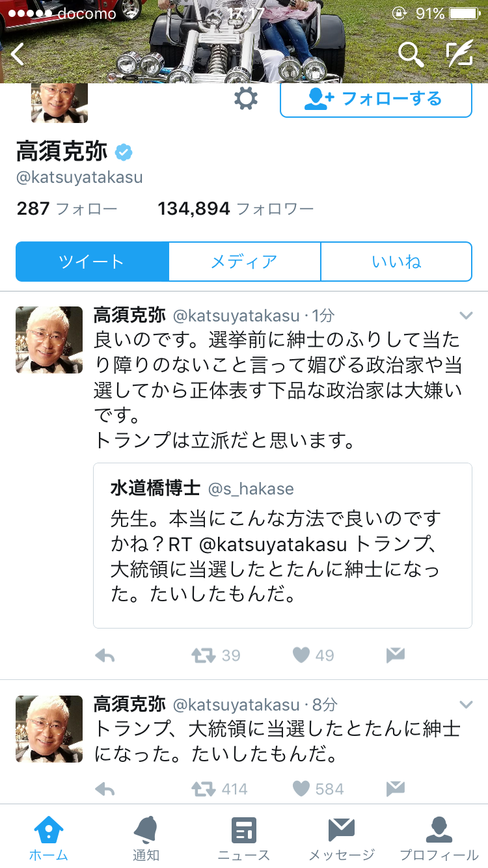The height and width of the screenshot is (868, 488).
Task: Compose new tweet with quill icon
Action: pyautogui.click(x=459, y=55)
